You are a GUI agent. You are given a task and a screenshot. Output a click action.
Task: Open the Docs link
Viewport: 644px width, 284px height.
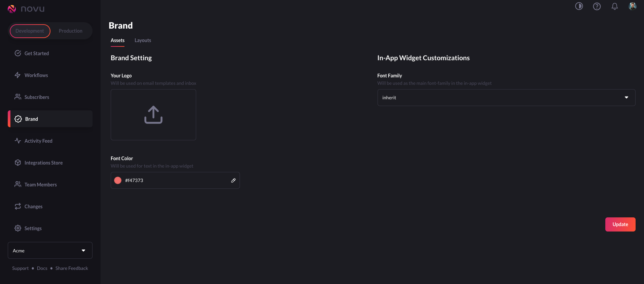pyautogui.click(x=42, y=268)
